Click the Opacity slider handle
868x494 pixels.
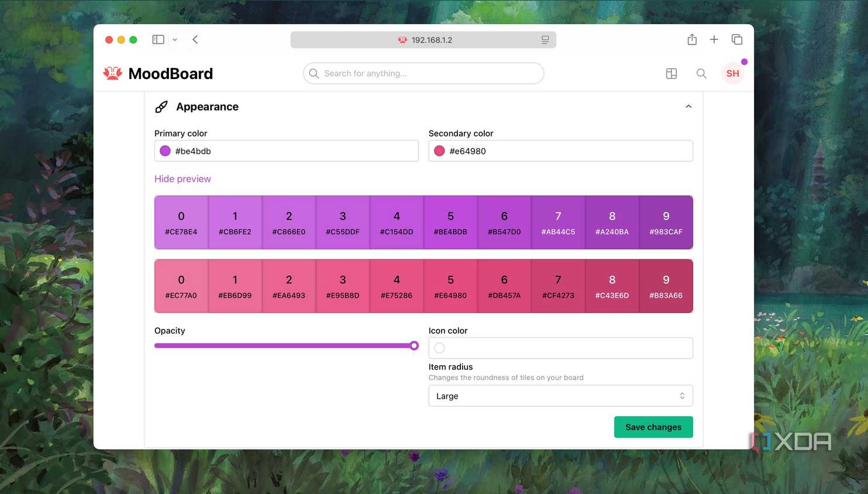(414, 345)
